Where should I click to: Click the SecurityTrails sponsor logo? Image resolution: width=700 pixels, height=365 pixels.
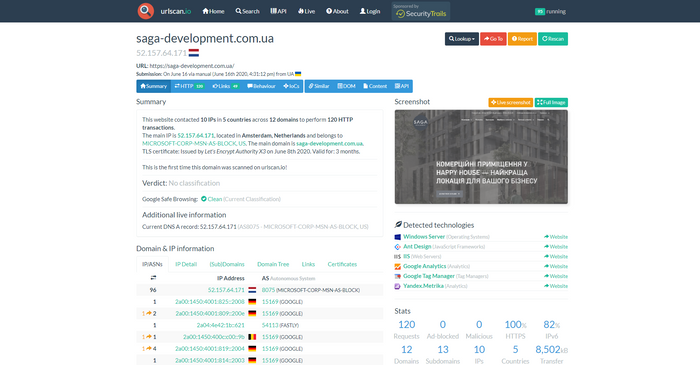pyautogui.click(x=421, y=11)
